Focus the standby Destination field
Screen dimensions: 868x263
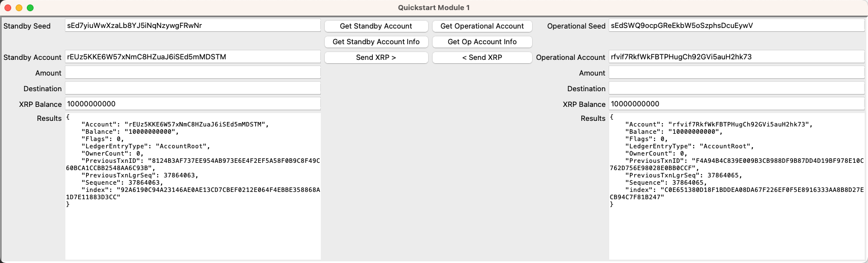click(x=192, y=88)
